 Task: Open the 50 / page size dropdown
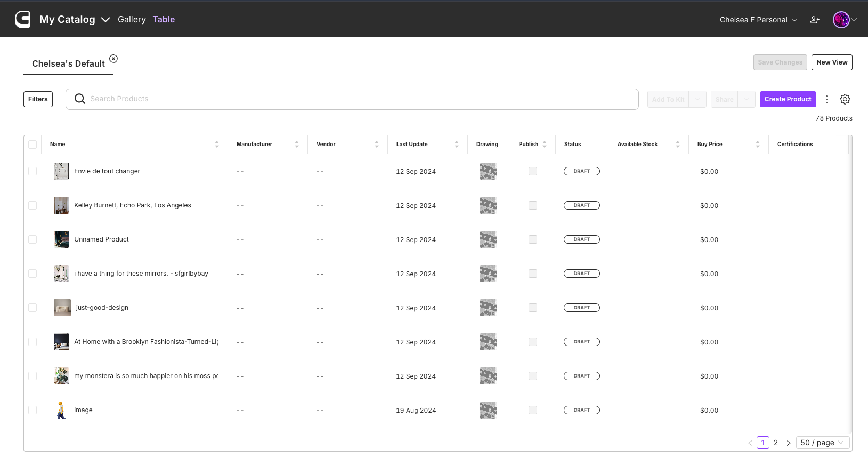click(x=822, y=443)
